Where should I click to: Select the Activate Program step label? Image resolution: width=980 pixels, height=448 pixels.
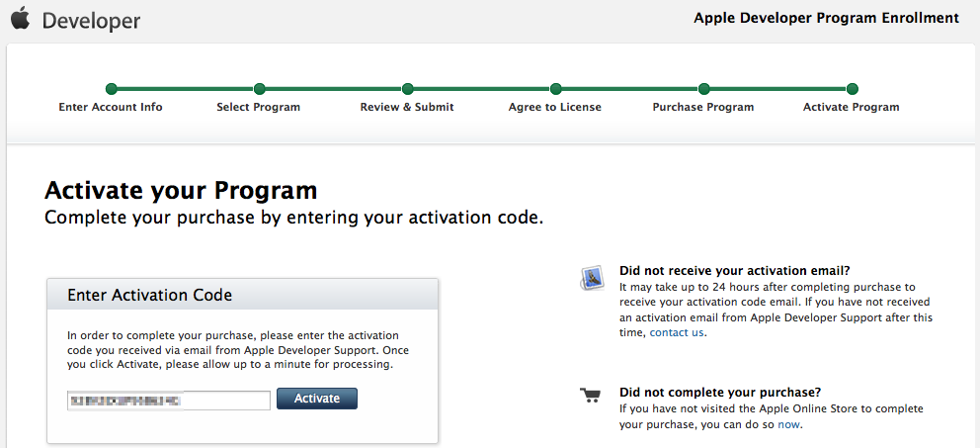(852, 107)
